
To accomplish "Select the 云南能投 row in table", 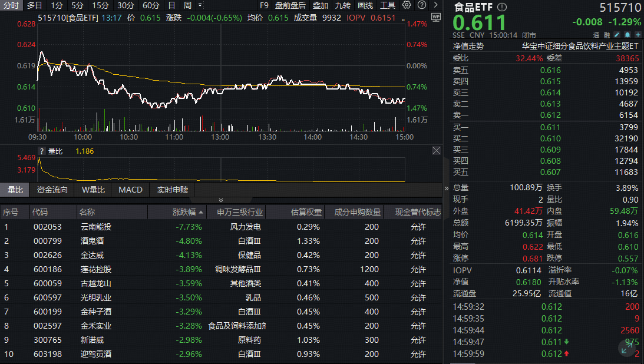I will click(95, 227).
